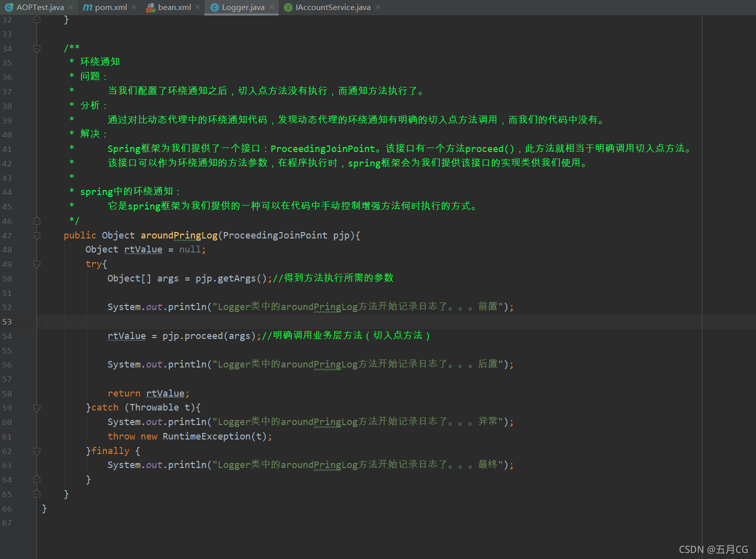Image resolution: width=756 pixels, height=559 pixels.
Task: Close the AOPTest.java tab
Action: (71, 7)
